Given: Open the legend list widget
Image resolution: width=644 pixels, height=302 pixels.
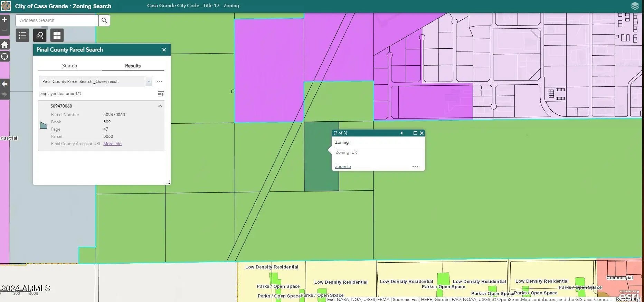Looking at the screenshot, I should tap(22, 35).
